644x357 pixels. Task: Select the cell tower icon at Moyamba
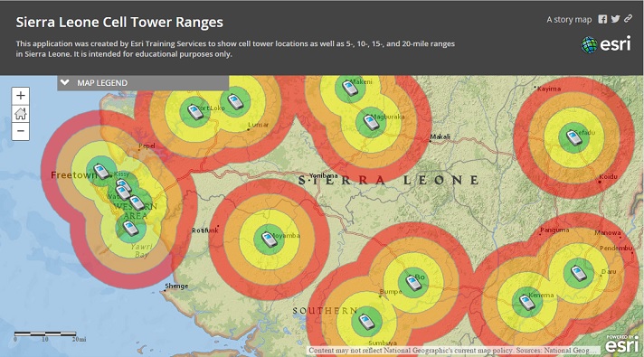coord(269,240)
